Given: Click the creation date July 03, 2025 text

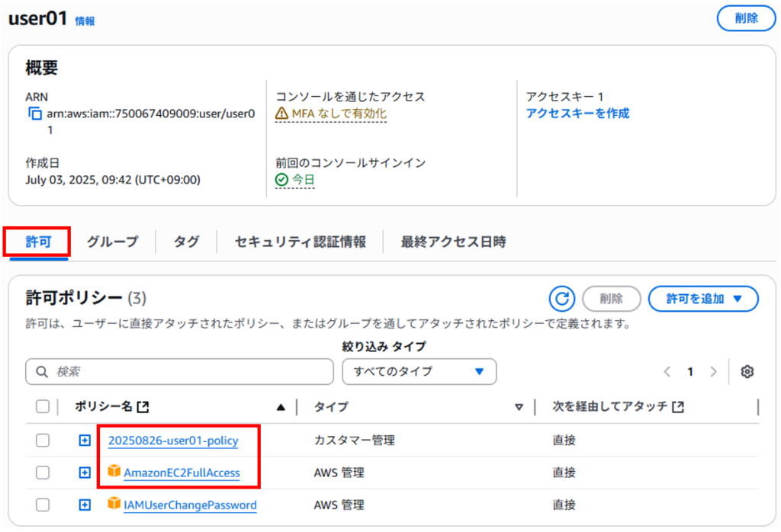Looking at the screenshot, I should tap(113, 180).
